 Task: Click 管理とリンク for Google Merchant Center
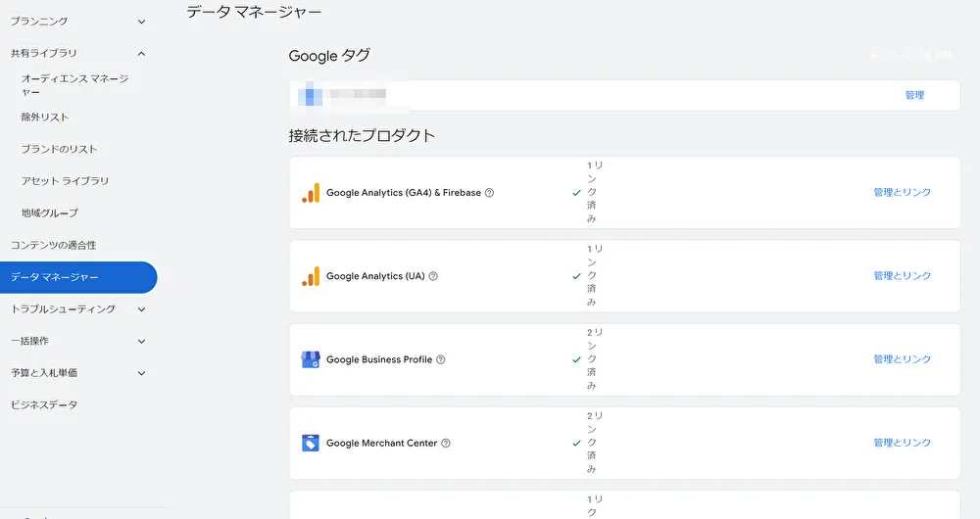902,443
